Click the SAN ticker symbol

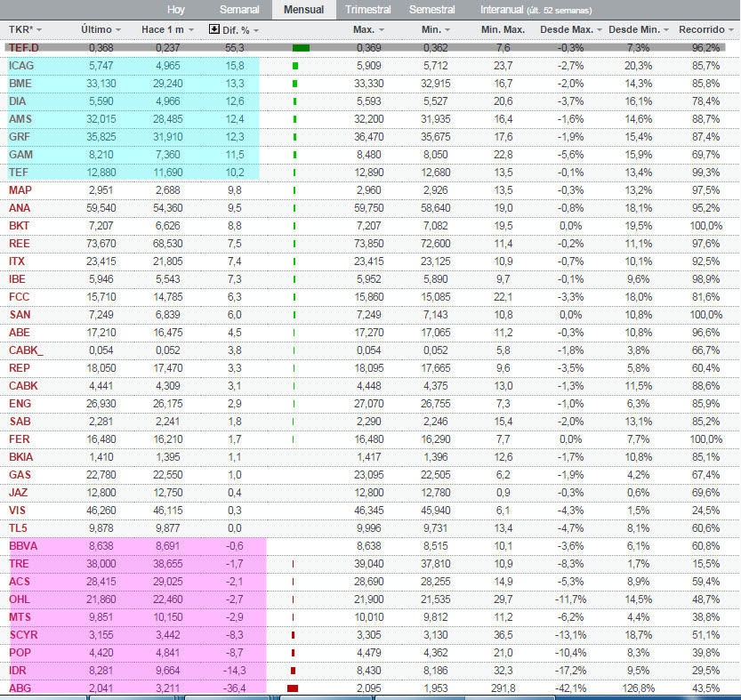[20, 314]
